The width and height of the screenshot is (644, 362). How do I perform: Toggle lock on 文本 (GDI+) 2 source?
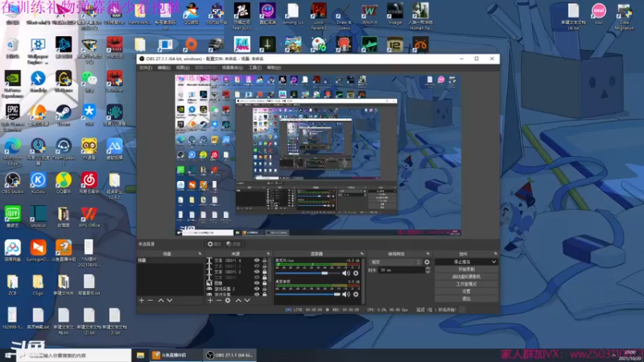[265, 272]
